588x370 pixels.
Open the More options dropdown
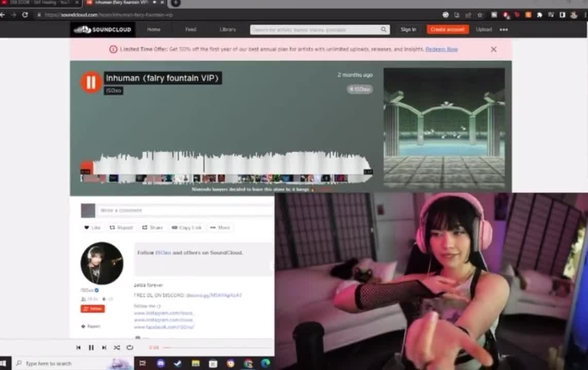click(220, 227)
